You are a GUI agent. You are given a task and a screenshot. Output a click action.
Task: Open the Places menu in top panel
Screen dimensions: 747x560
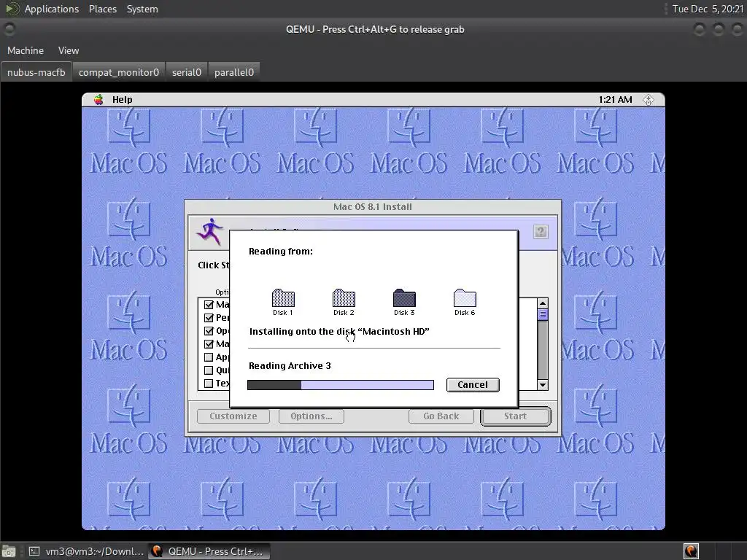click(x=103, y=9)
